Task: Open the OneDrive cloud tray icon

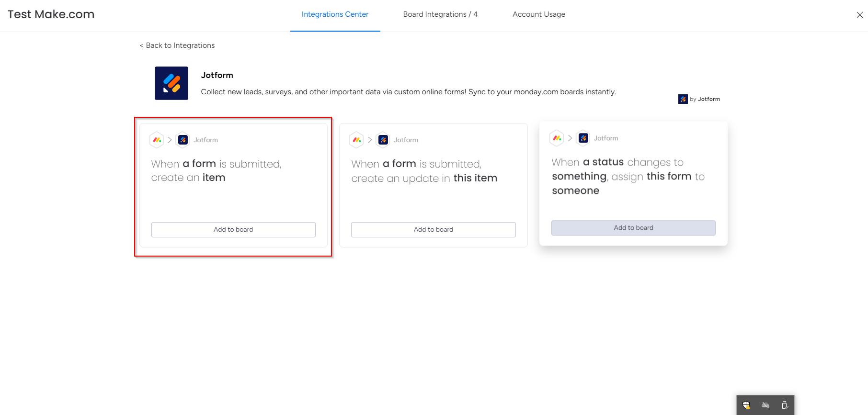Action: 765,405
